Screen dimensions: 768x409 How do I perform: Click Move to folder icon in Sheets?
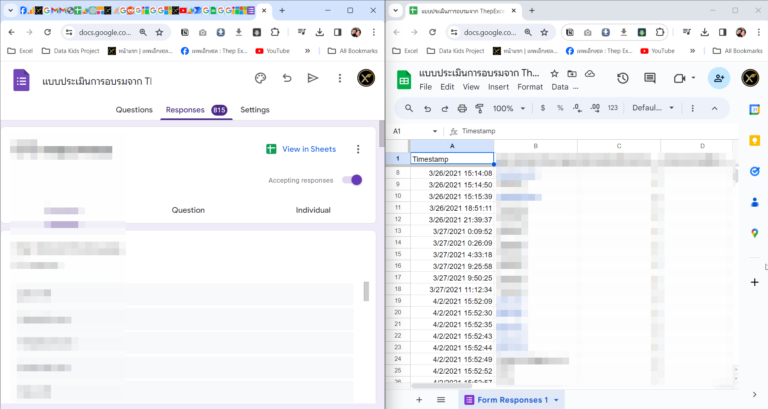click(x=572, y=73)
